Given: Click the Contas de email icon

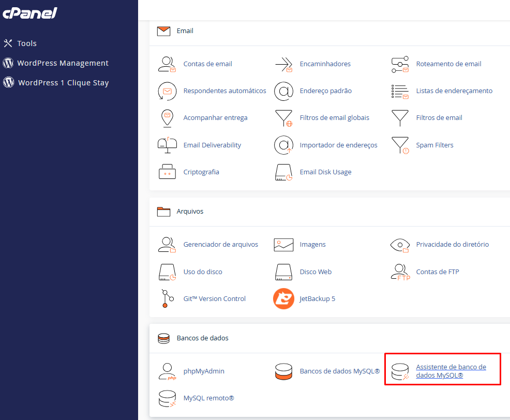Looking at the screenshot, I should click(x=167, y=64).
